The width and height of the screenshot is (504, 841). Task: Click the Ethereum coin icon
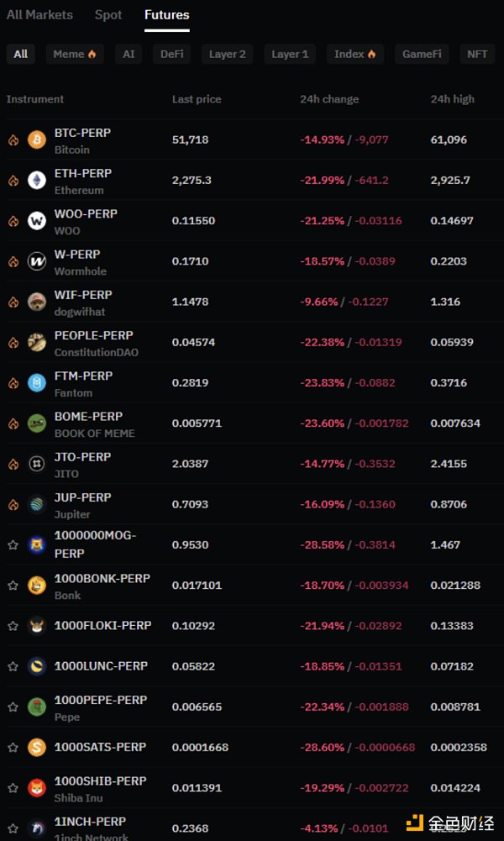click(37, 180)
